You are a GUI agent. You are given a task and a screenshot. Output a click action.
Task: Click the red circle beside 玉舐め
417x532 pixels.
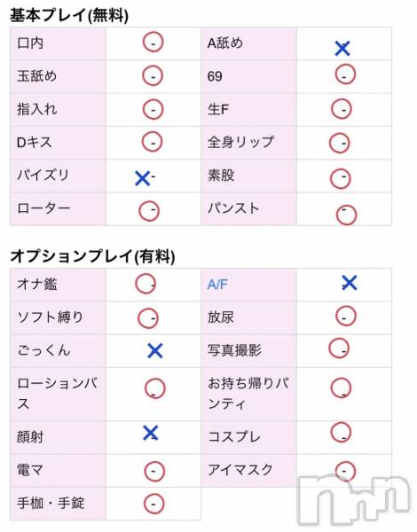(153, 75)
